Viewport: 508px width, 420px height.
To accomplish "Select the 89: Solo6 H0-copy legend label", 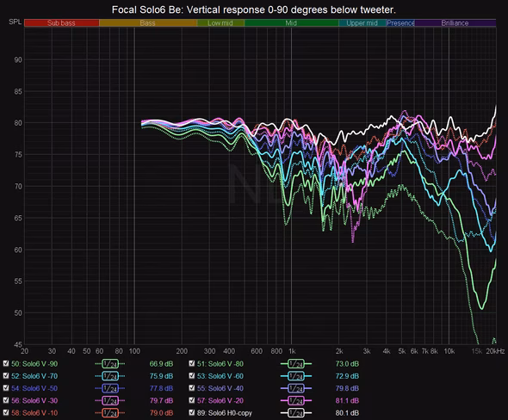I will tap(225, 413).
